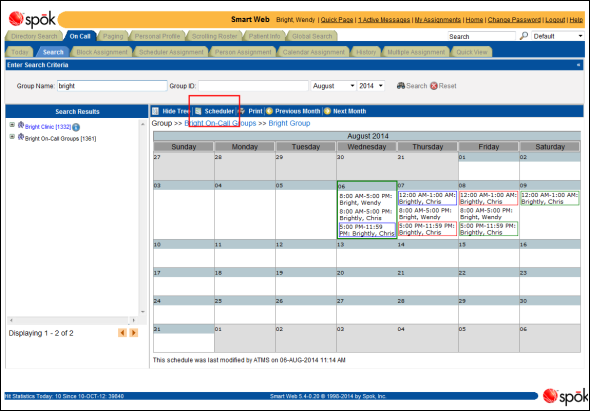The width and height of the screenshot is (590, 411).
Task: Open the month dropdown showing August
Action: [333, 86]
